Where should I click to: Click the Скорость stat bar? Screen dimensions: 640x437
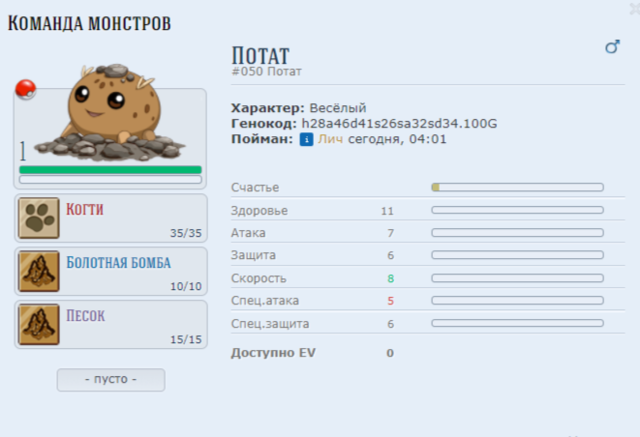(518, 278)
